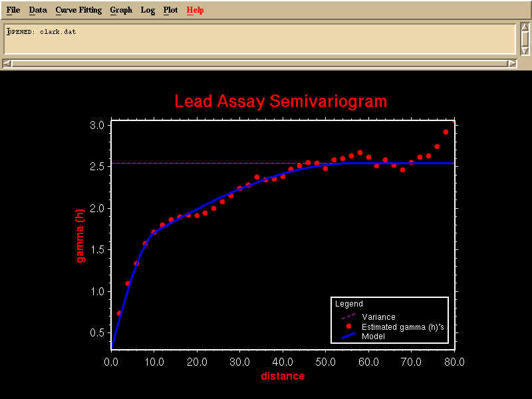Open the Log menu

(x=148, y=10)
